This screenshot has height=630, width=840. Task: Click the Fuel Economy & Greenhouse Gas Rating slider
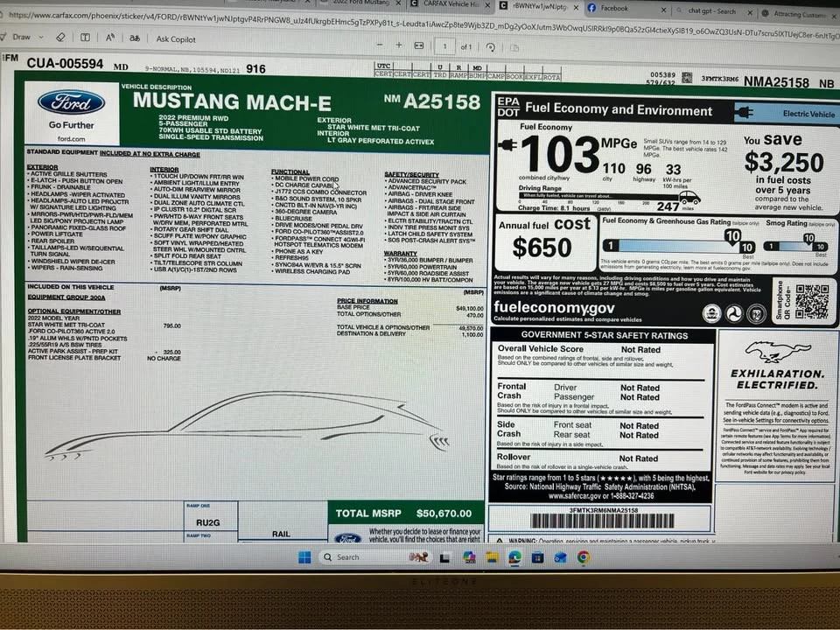point(679,246)
